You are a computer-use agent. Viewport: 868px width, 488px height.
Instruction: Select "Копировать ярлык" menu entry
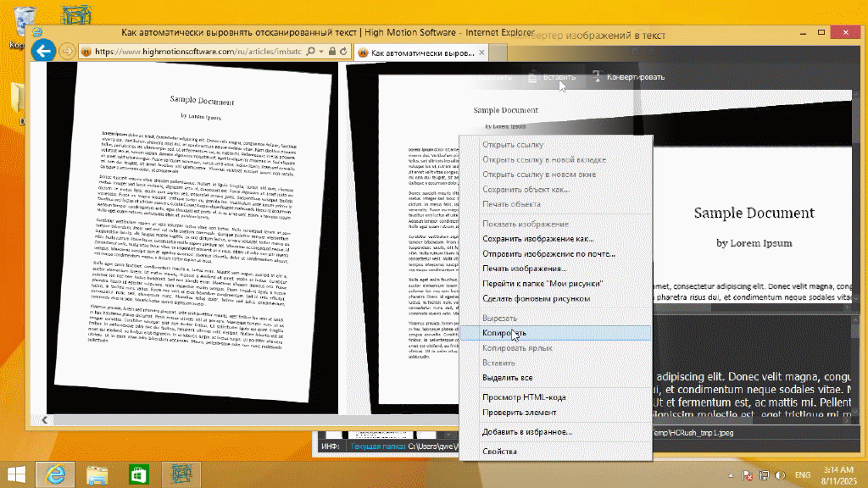517,348
